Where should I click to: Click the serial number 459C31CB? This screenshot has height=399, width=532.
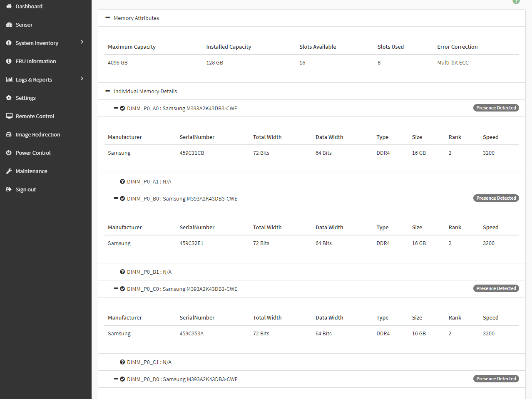(x=192, y=153)
